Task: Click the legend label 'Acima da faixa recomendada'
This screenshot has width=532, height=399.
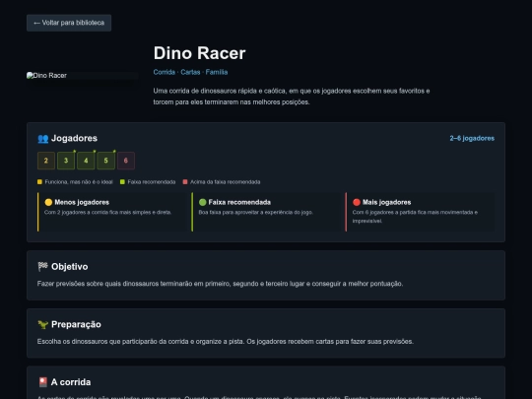Action: 226,182
